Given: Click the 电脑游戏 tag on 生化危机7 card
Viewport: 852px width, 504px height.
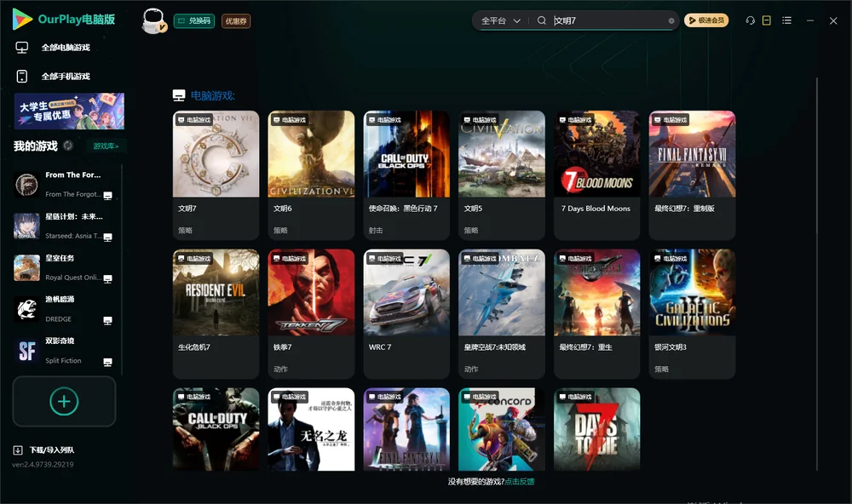Looking at the screenshot, I should point(194,259).
